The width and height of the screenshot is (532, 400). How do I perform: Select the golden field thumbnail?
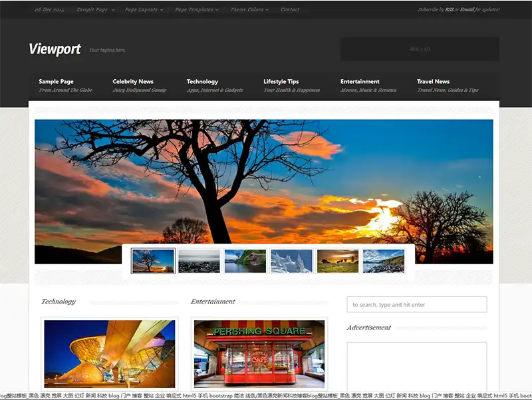pyautogui.click(x=338, y=261)
